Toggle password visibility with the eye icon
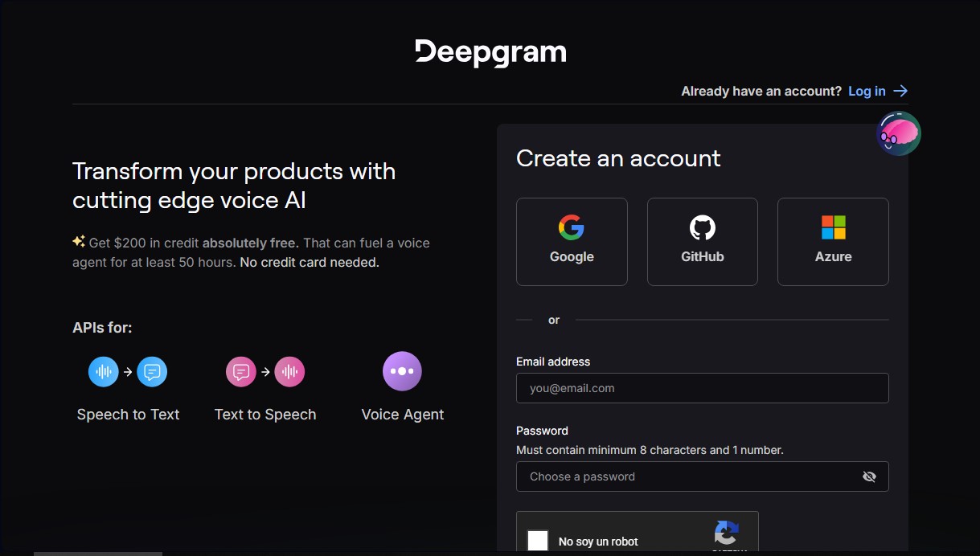Viewport: 980px width, 556px height. point(869,476)
